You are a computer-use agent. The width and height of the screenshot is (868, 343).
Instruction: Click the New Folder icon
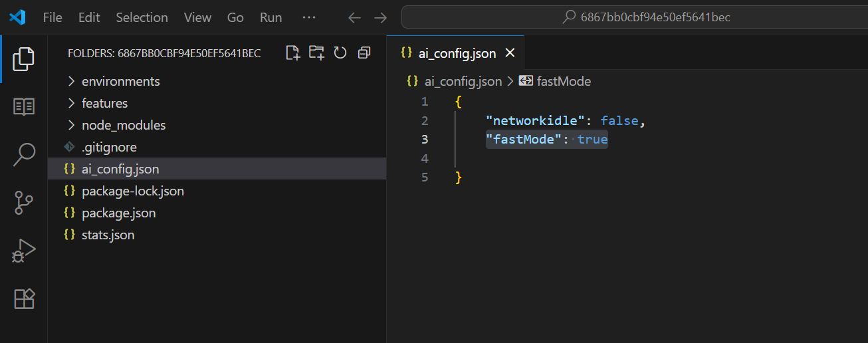coord(316,53)
